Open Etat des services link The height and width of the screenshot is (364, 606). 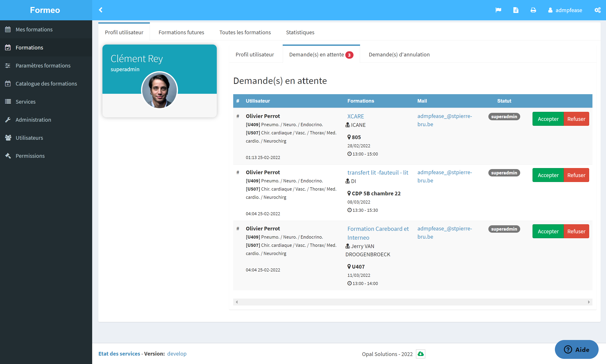(x=119, y=354)
